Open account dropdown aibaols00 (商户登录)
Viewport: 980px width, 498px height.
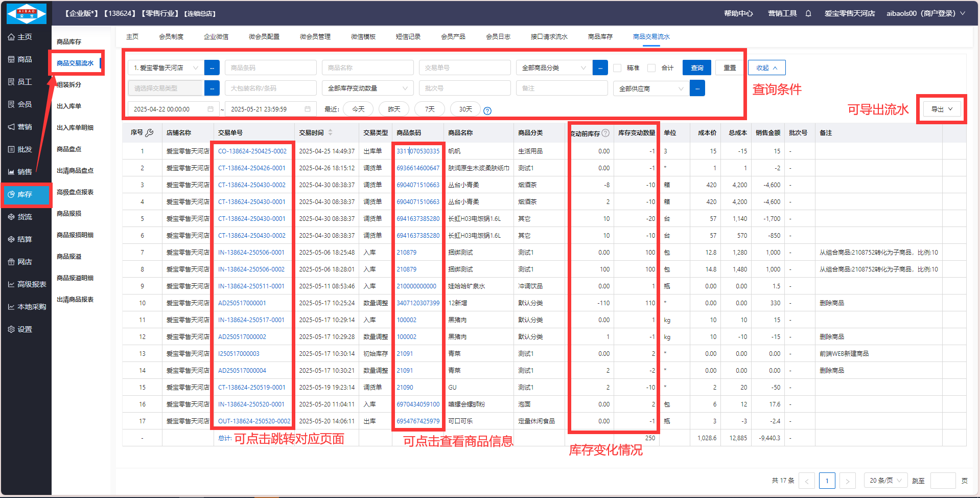click(925, 13)
